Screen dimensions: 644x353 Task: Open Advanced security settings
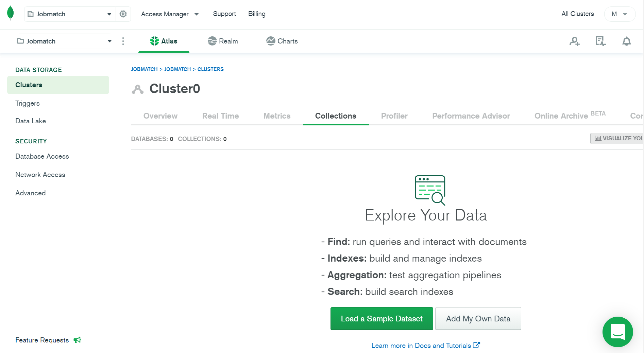pyautogui.click(x=30, y=193)
